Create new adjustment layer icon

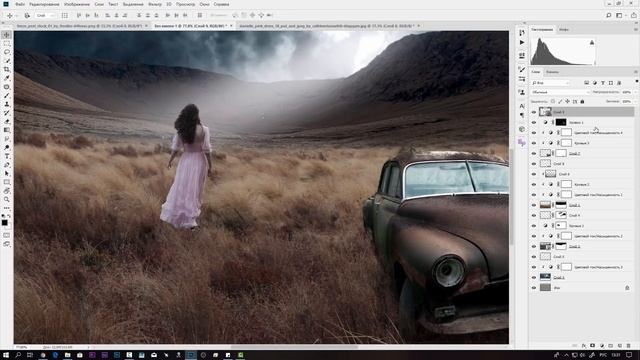pos(602,346)
